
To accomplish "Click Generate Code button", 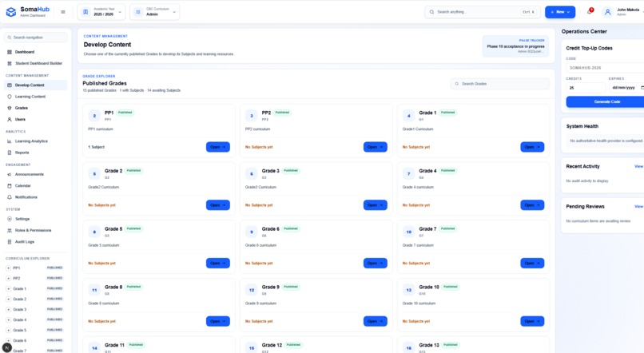I will 606,101.
